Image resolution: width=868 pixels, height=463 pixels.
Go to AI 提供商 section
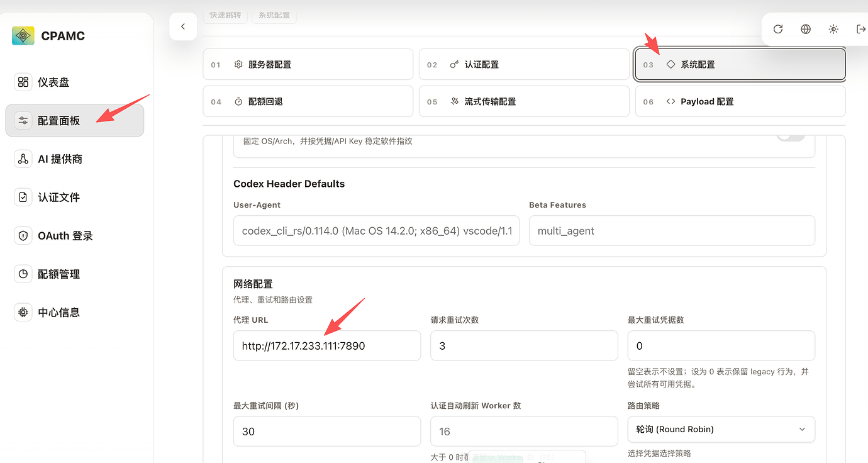pyautogui.click(x=75, y=159)
